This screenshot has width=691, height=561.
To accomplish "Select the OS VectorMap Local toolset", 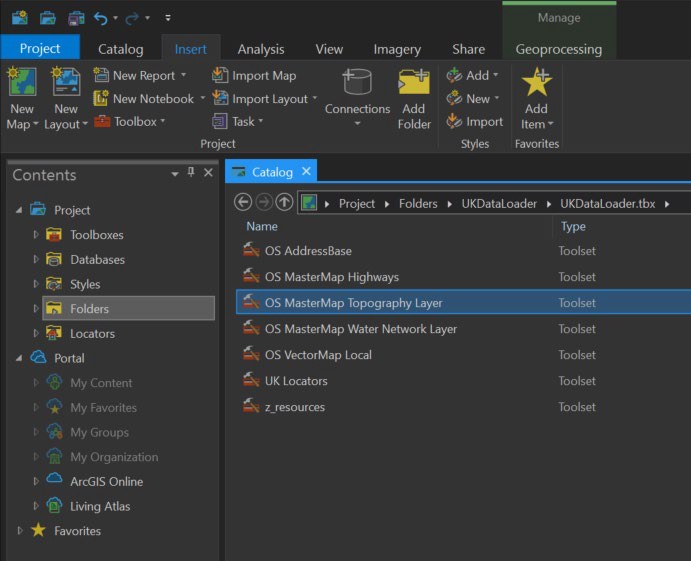I will (x=463, y=355).
